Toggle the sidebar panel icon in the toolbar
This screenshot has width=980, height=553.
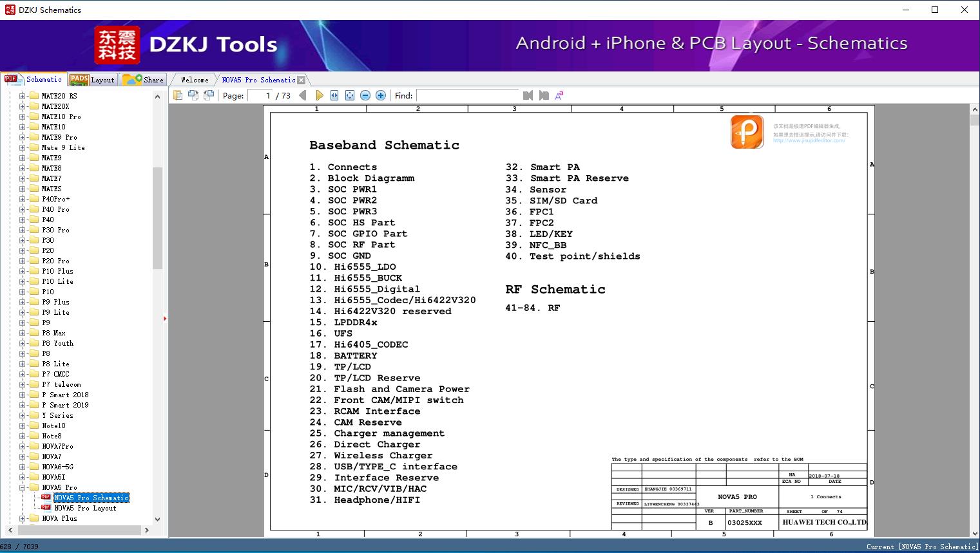point(178,95)
